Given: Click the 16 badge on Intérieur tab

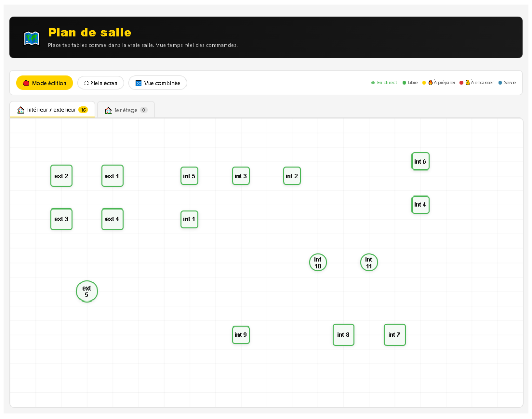Looking at the screenshot, I should pyautogui.click(x=83, y=110).
